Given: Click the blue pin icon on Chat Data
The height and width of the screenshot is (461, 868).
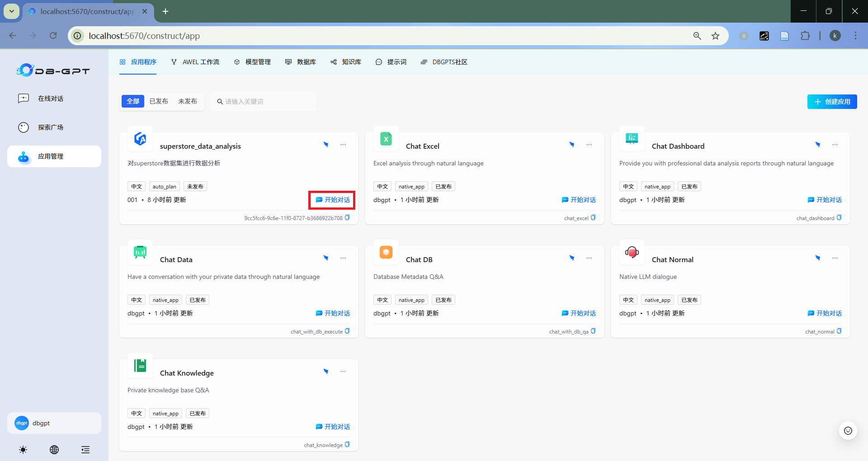Looking at the screenshot, I should click(326, 258).
